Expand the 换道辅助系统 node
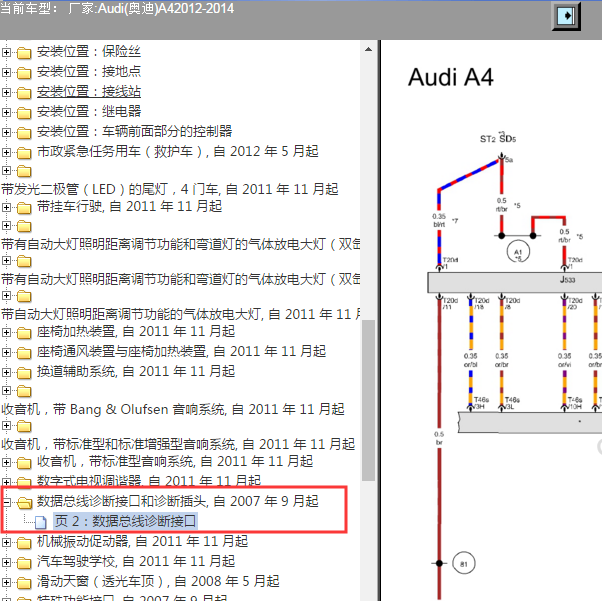This screenshot has width=602, height=601. coord(6,372)
